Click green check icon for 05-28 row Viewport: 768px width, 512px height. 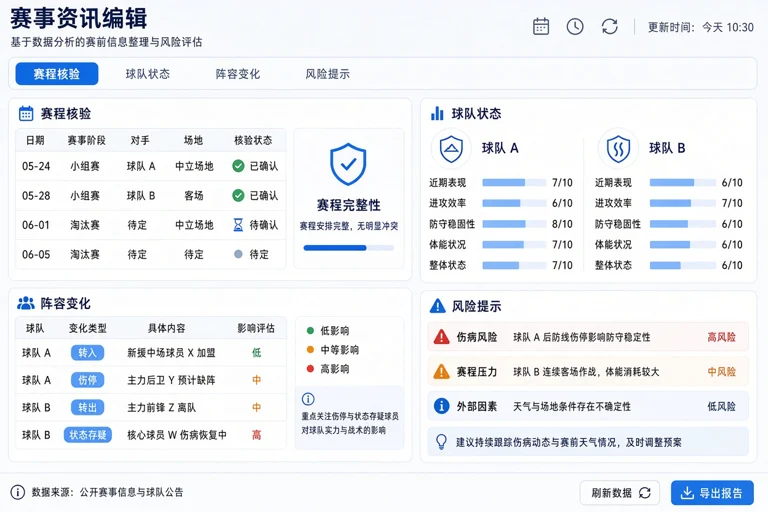tap(238, 195)
